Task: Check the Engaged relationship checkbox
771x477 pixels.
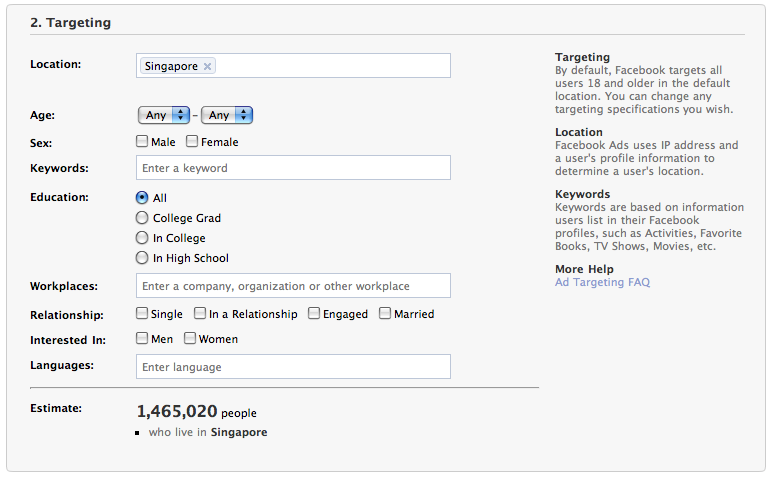Action: pos(314,313)
